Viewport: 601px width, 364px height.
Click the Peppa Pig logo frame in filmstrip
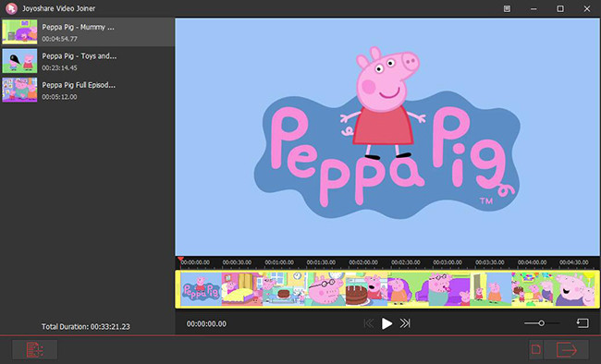pyautogui.click(x=201, y=289)
